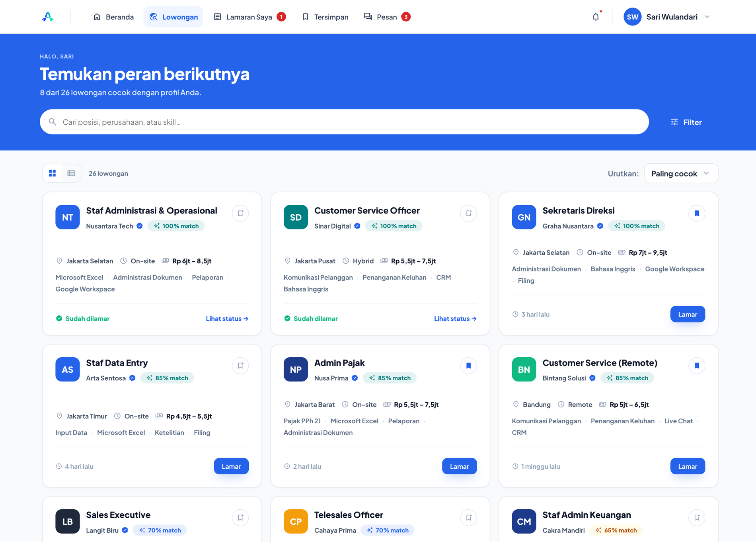
Task: Open the Sekretaris Direksi job title
Action: [x=579, y=211]
